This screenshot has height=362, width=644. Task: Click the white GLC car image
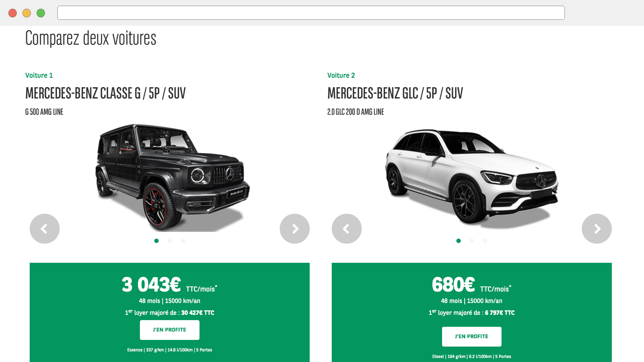pyautogui.click(x=472, y=178)
